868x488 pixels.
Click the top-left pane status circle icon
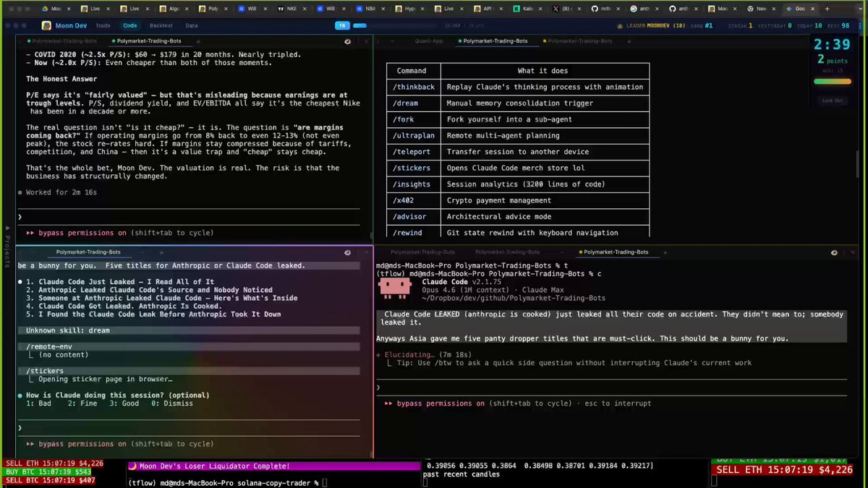(348, 41)
